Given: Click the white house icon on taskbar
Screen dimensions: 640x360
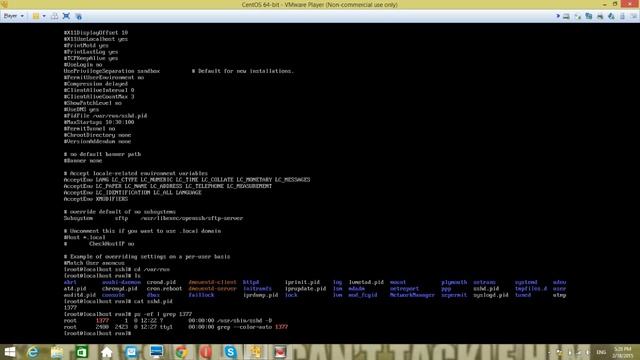Looking at the screenshot, I should (x=107, y=352).
